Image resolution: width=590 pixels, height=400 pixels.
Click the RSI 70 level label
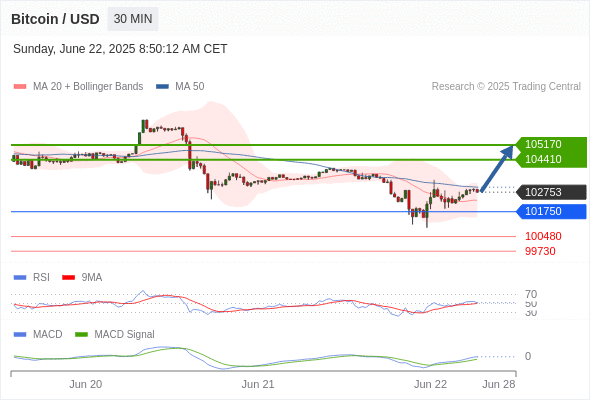pyautogui.click(x=531, y=294)
